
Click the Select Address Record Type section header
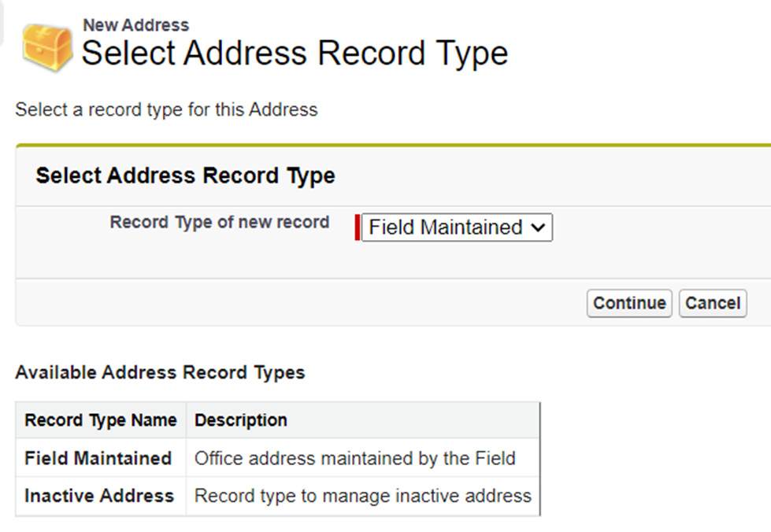(185, 175)
